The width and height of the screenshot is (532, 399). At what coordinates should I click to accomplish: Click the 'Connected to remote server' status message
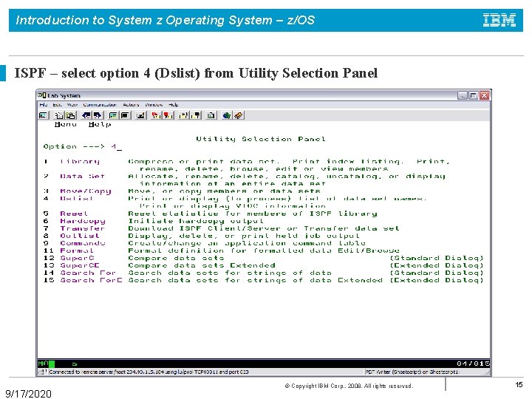click(x=149, y=372)
